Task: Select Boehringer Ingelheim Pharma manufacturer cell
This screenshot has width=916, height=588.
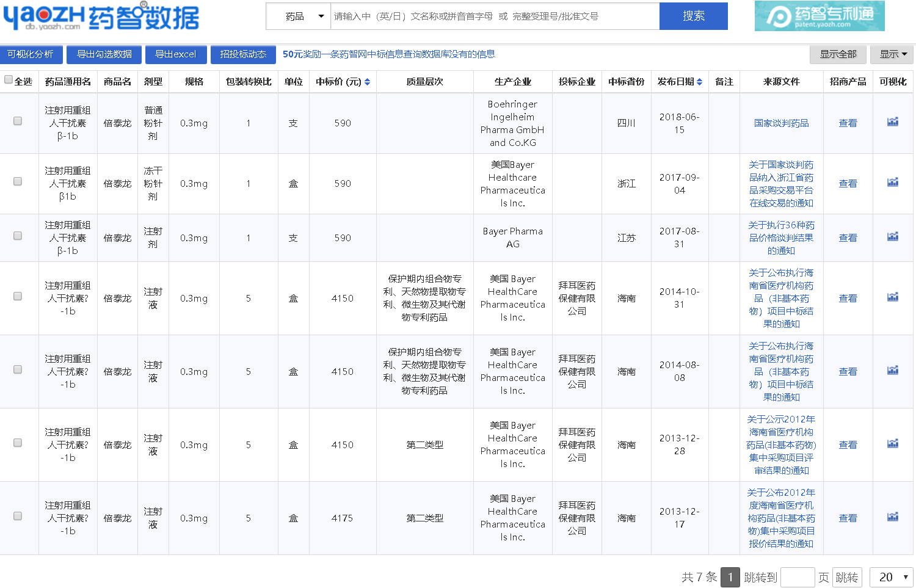Action: (x=512, y=123)
